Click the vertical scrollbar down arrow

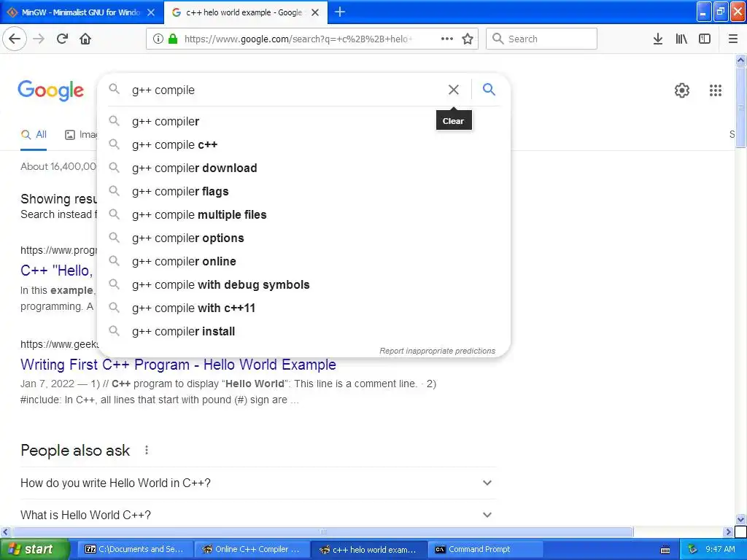click(x=740, y=519)
